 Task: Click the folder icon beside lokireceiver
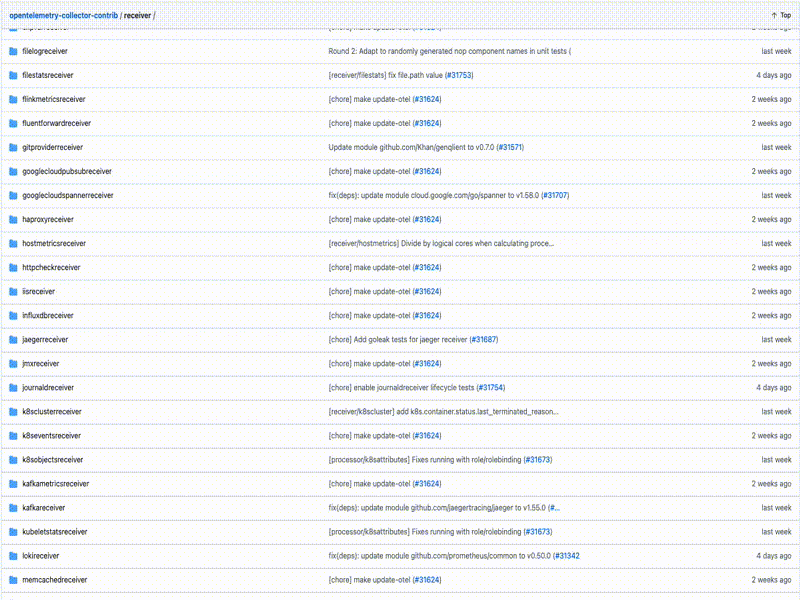(13, 555)
